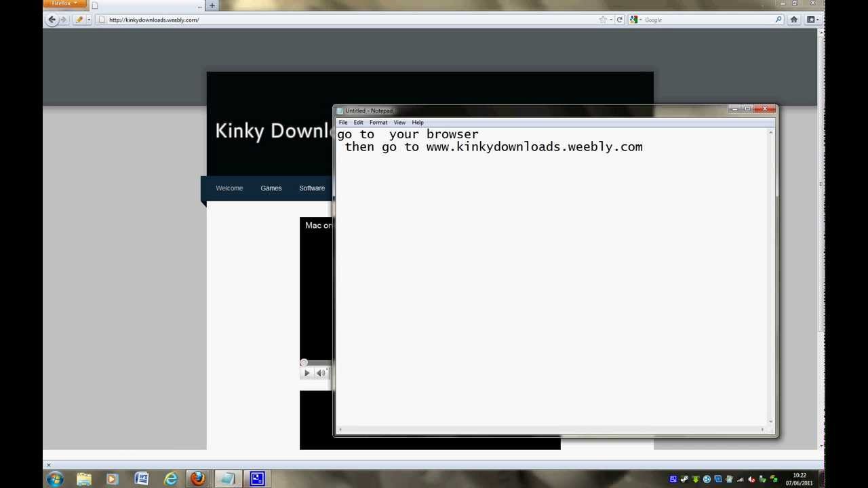This screenshot has height=488, width=868.
Task: Click the network signal bars tray icon
Action: tap(740, 479)
